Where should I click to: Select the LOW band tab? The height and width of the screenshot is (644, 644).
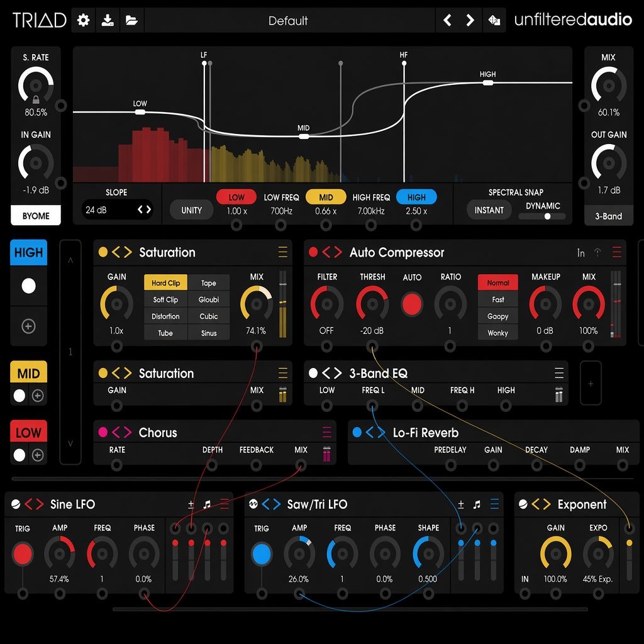tap(28, 432)
